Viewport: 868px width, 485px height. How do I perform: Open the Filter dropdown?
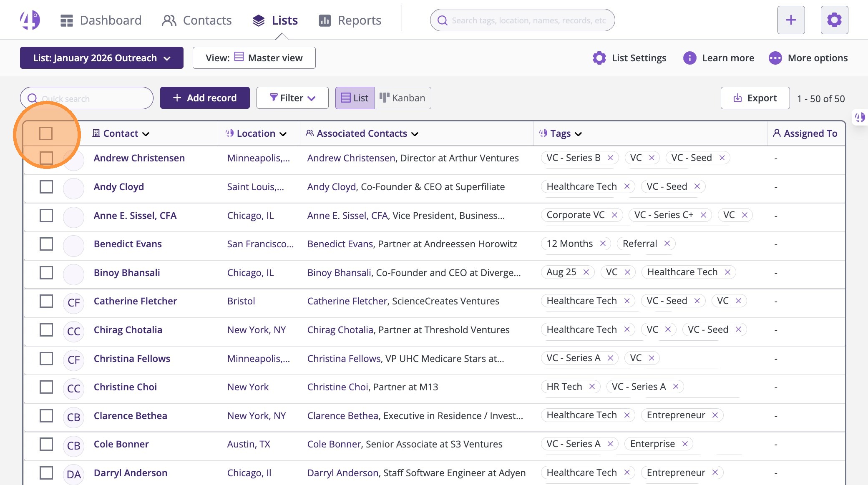pyautogui.click(x=292, y=98)
